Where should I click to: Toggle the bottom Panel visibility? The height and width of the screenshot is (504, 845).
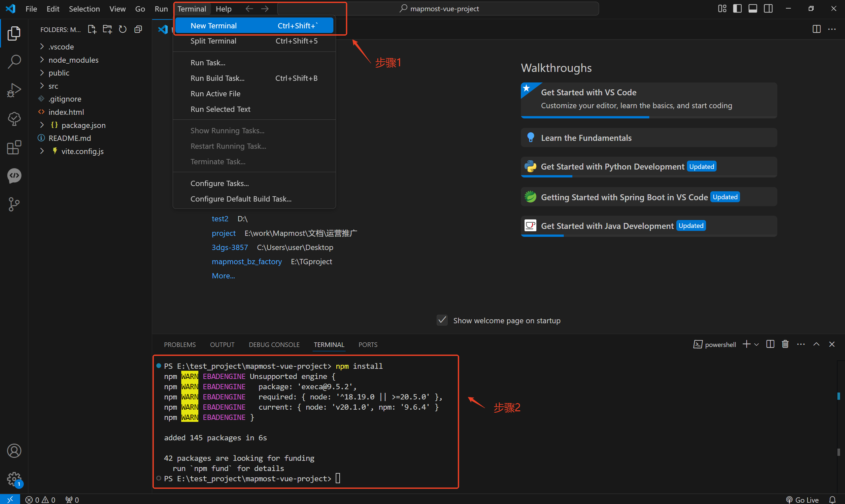tap(753, 9)
